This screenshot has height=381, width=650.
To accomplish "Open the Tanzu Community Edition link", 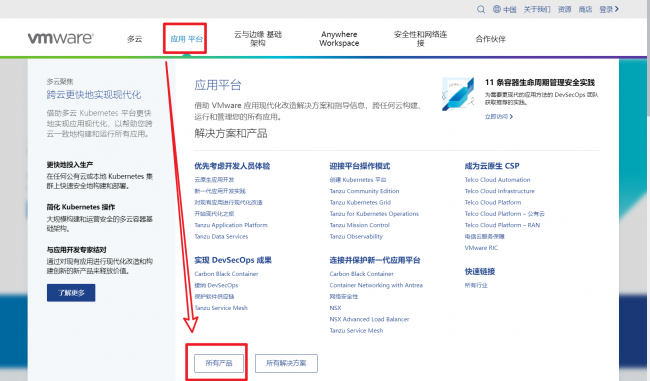I will 364,191.
